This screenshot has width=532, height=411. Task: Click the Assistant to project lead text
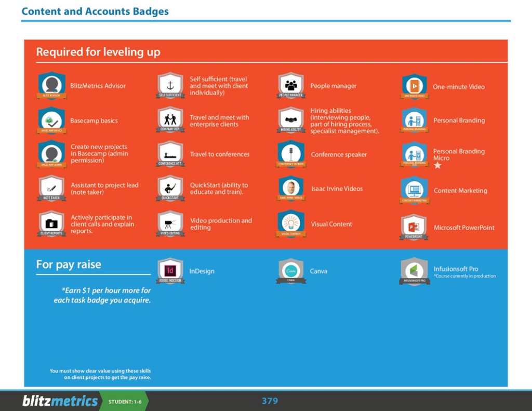pos(104,189)
